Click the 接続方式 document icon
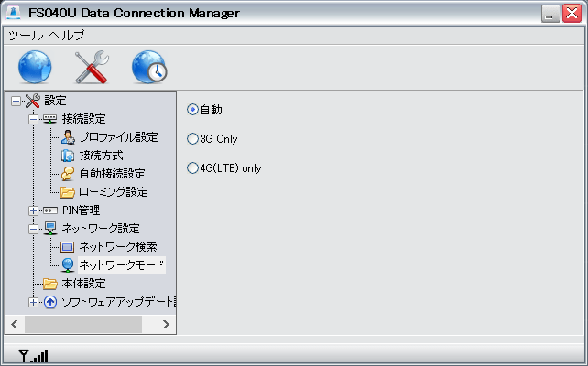 [x=68, y=156]
